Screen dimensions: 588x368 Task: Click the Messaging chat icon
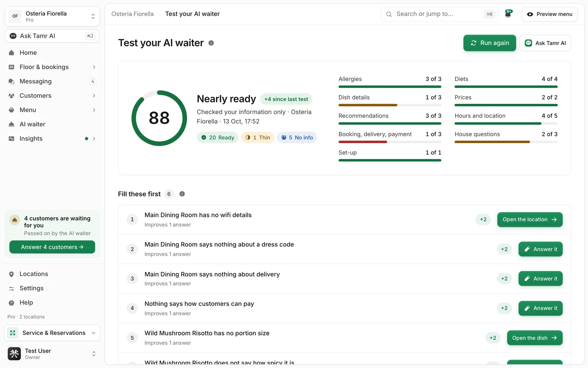11,81
